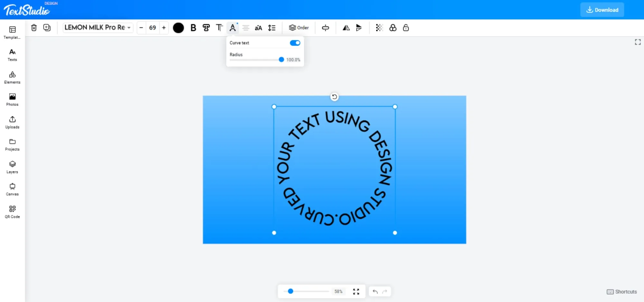This screenshot has width=644, height=302.
Task: Click the bottom-right resize handle of text box
Action: (x=395, y=233)
